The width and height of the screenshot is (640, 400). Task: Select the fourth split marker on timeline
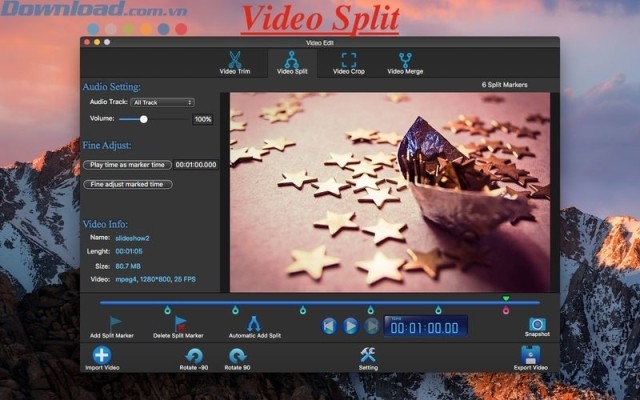pos(371,311)
